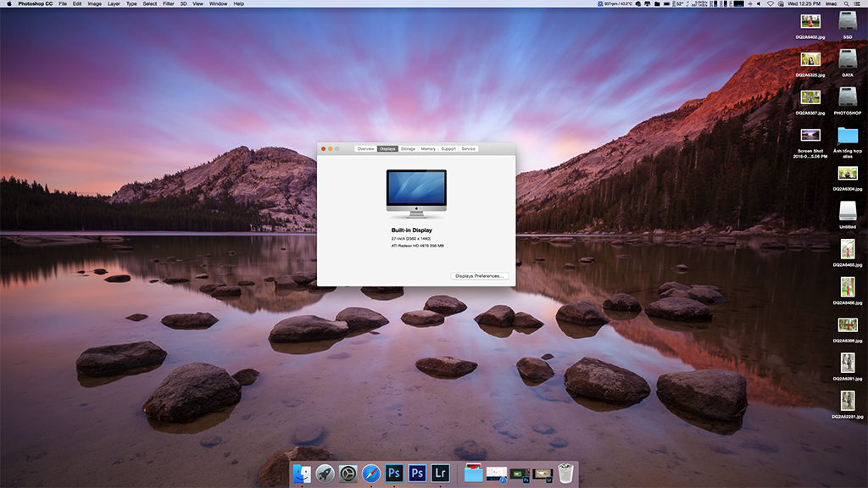Click the Spotlight search magnifier icon
Viewport: 868px width, 488px height.
pyautogui.click(x=845, y=4)
